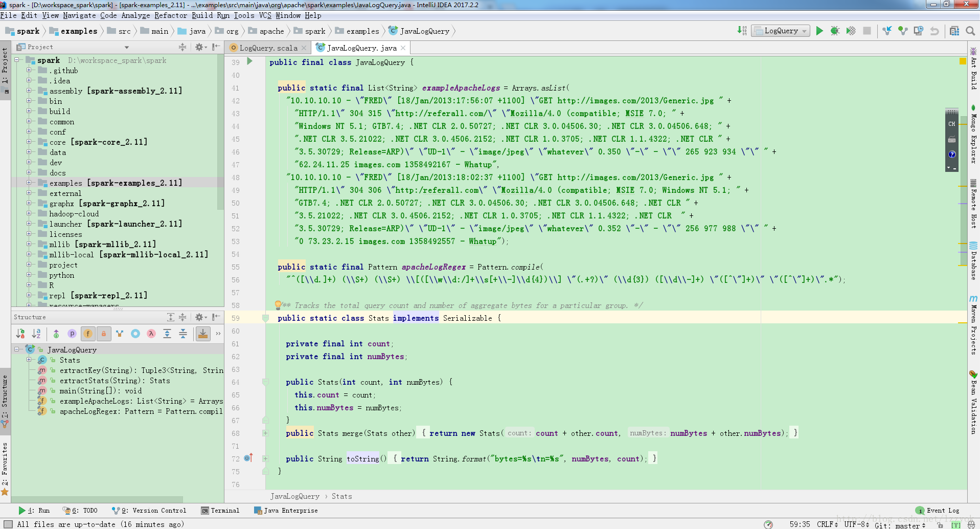
Task: Click the Java Enterprise tool button
Action: (286, 511)
